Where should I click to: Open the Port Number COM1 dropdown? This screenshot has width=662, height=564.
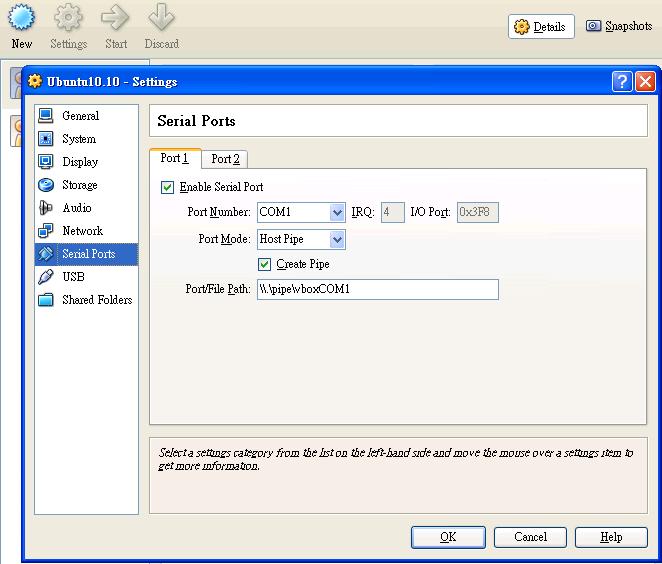(301, 212)
